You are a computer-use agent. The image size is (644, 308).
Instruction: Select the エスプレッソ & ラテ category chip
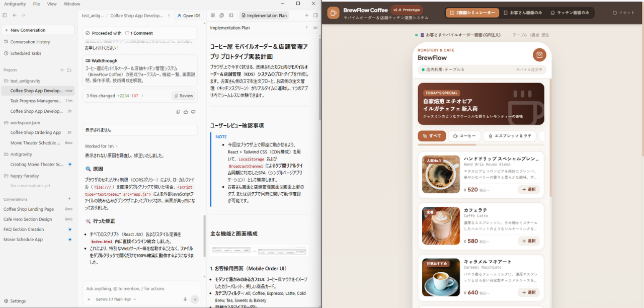click(510, 136)
